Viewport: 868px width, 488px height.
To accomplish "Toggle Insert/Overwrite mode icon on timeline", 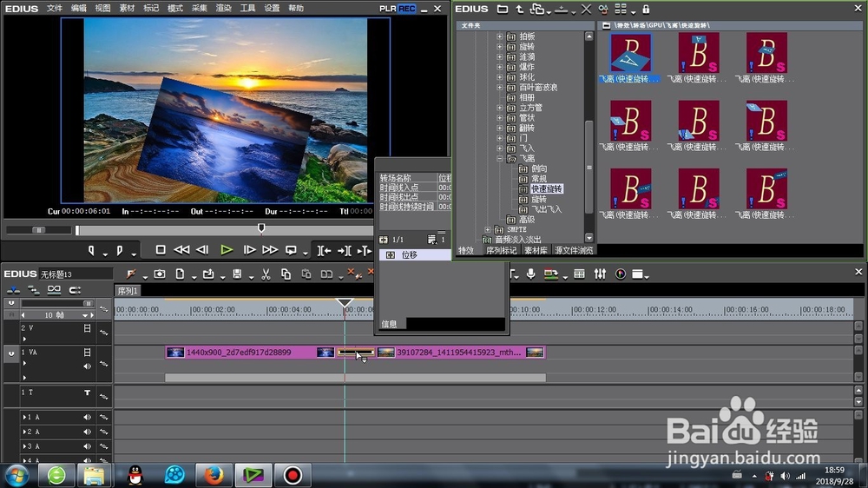I will [x=13, y=290].
